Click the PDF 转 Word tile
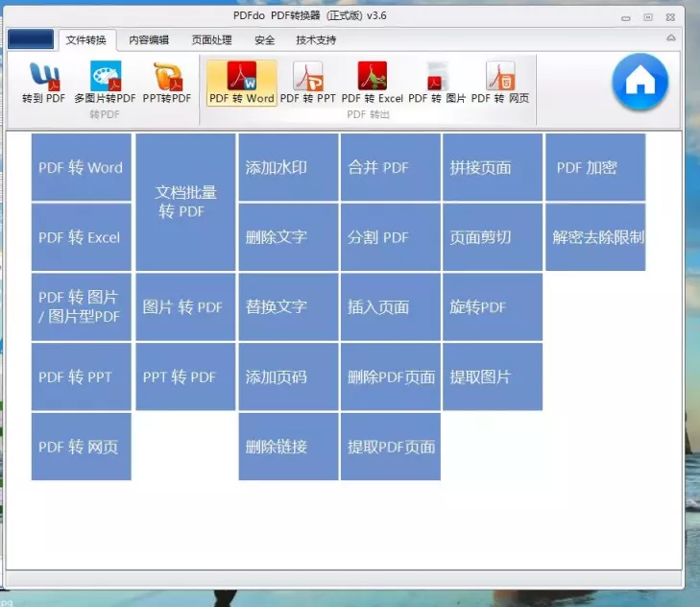The height and width of the screenshot is (607, 700). coord(82,167)
